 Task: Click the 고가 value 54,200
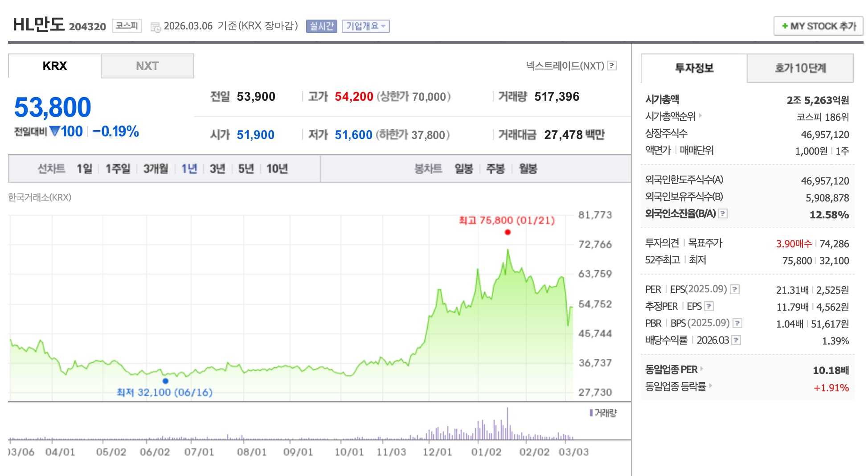tap(354, 97)
